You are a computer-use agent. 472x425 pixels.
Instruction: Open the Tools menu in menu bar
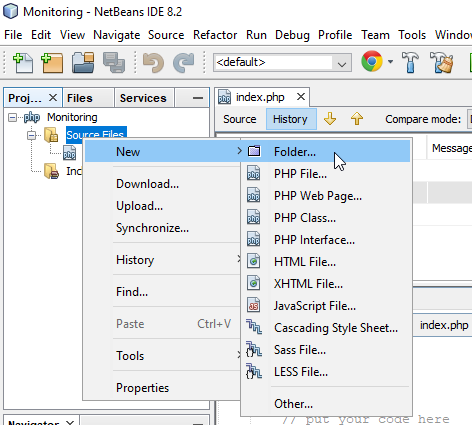click(412, 35)
